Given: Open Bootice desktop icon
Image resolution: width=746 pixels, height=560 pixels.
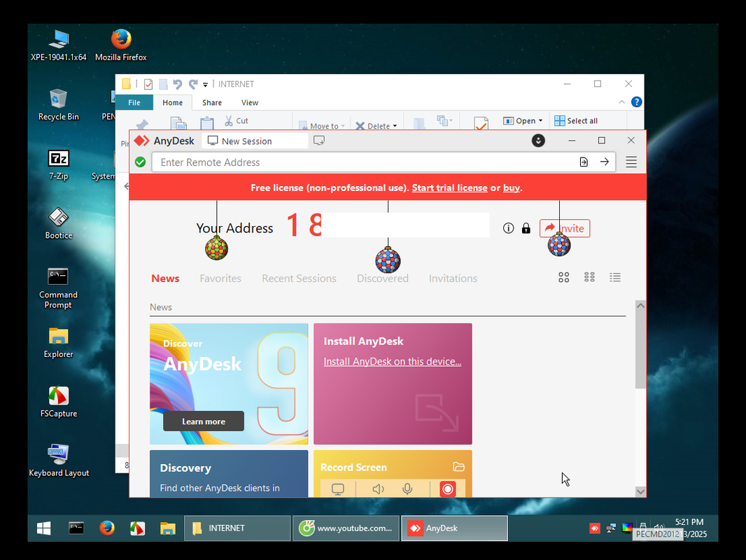Looking at the screenshot, I should [59, 223].
